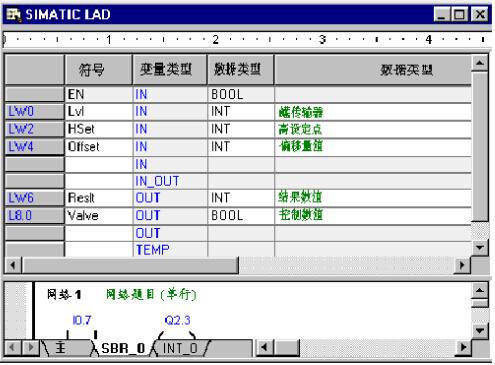Click the 变量类型 column header
The height and width of the screenshot is (365, 495).
(169, 70)
